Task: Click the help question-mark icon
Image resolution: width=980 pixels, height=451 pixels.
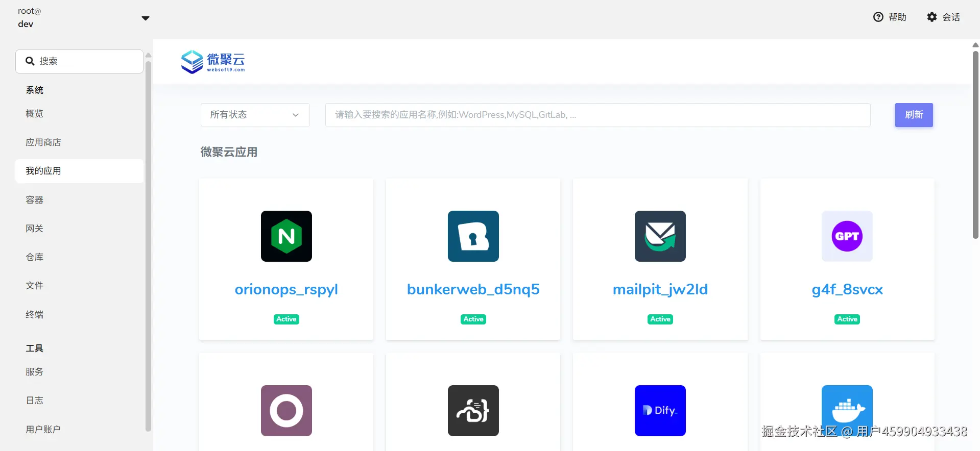Action: click(878, 17)
